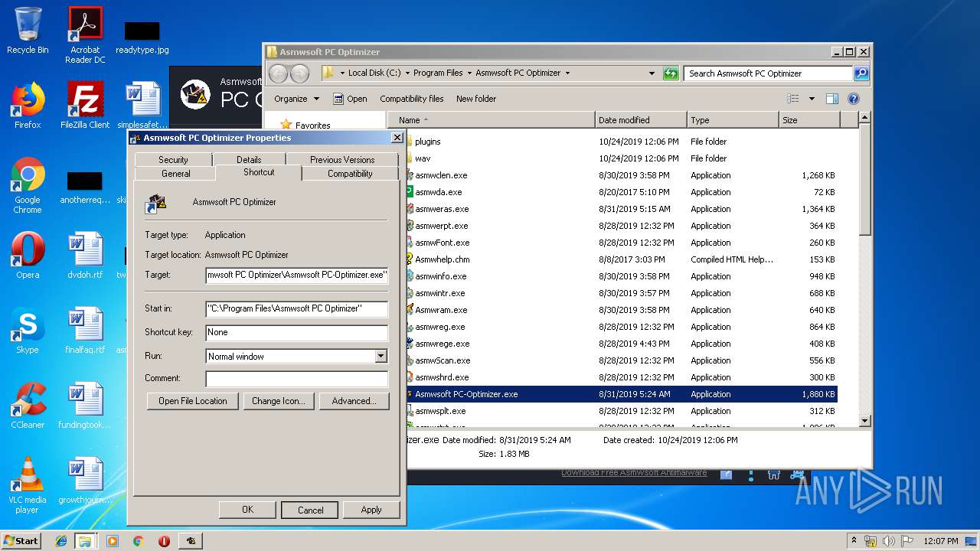Switch to the Compatibility tab
Image resolution: width=980 pixels, height=551 pixels.
pos(350,174)
